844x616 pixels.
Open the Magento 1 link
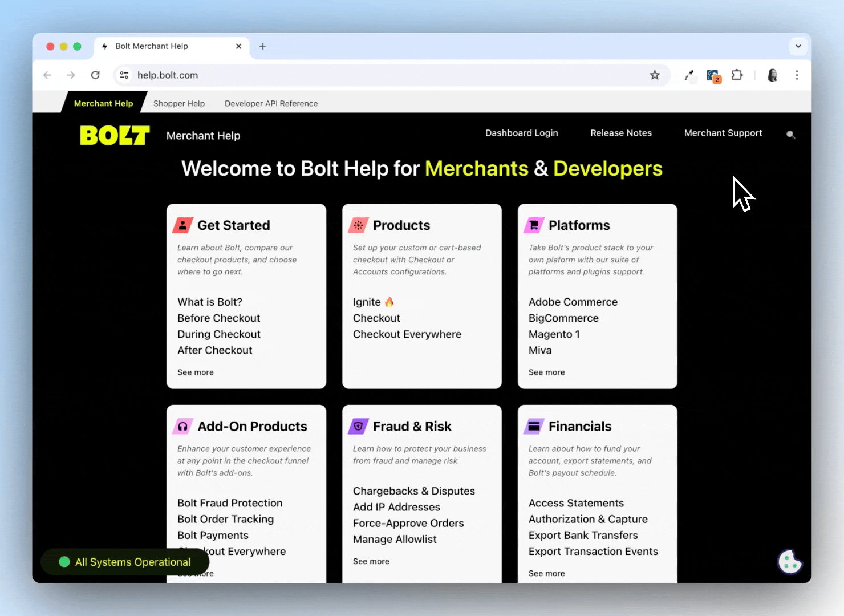[x=554, y=334]
